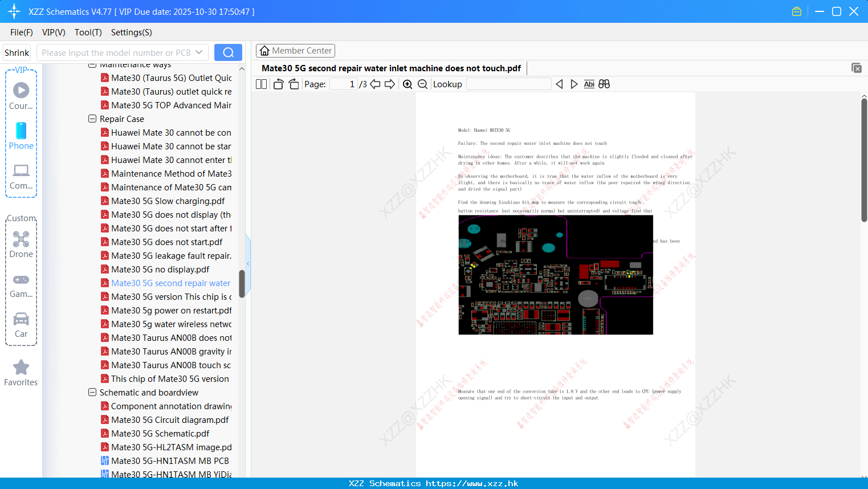Viewport: 868px width, 489px height.
Task: Open Mate30 5g water wireless network item
Action: point(166,324)
